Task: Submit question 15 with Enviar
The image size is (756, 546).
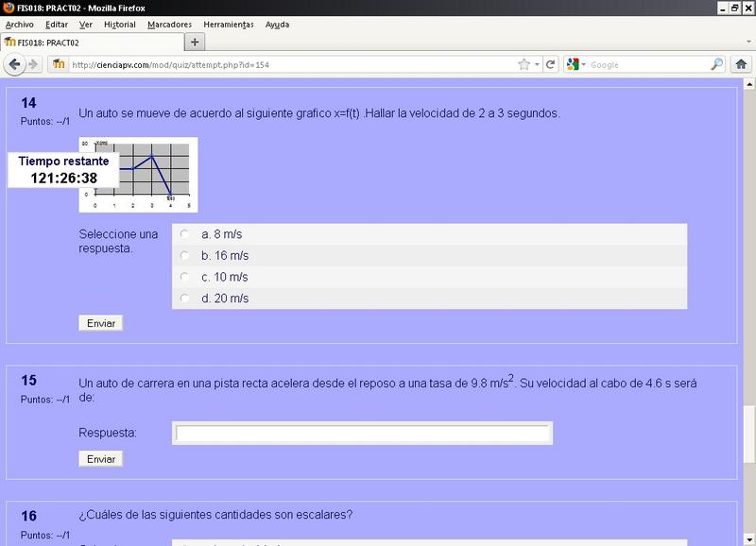Action: click(101, 459)
